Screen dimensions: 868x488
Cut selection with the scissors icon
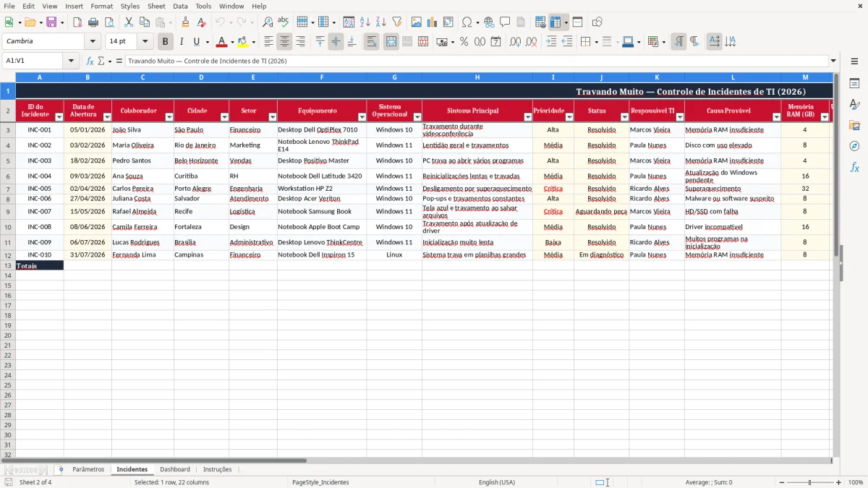coord(129,22)
